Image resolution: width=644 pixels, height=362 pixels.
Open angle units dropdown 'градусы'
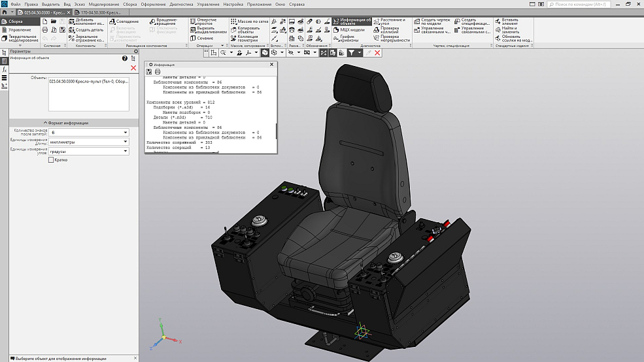click(x=88, y=151)
